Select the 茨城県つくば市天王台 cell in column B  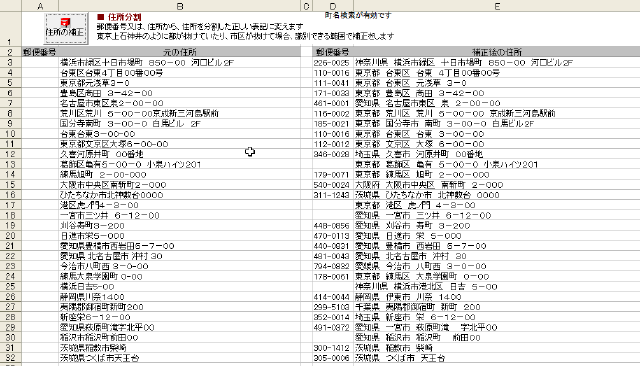pyautogui.click(x=180, y=358)
